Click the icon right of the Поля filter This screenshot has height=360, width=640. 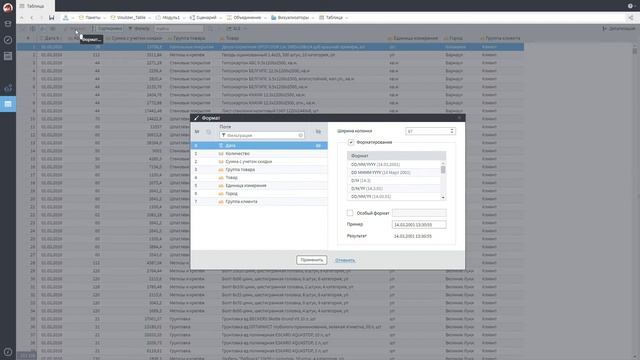pos(318,131)
